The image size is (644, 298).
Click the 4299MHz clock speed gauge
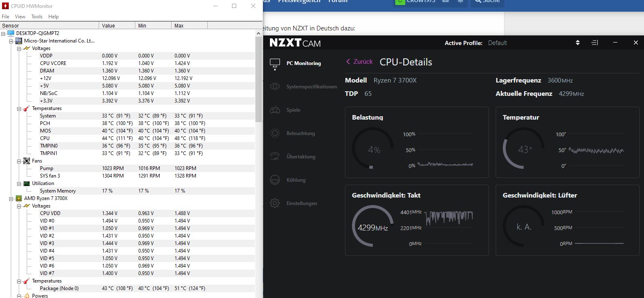tap(373, 226)
